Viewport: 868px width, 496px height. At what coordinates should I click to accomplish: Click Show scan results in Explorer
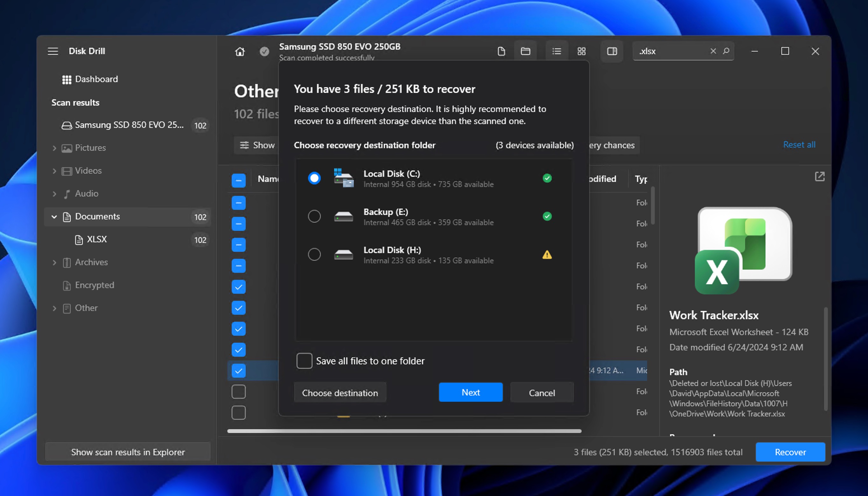[x=128, y=452]
